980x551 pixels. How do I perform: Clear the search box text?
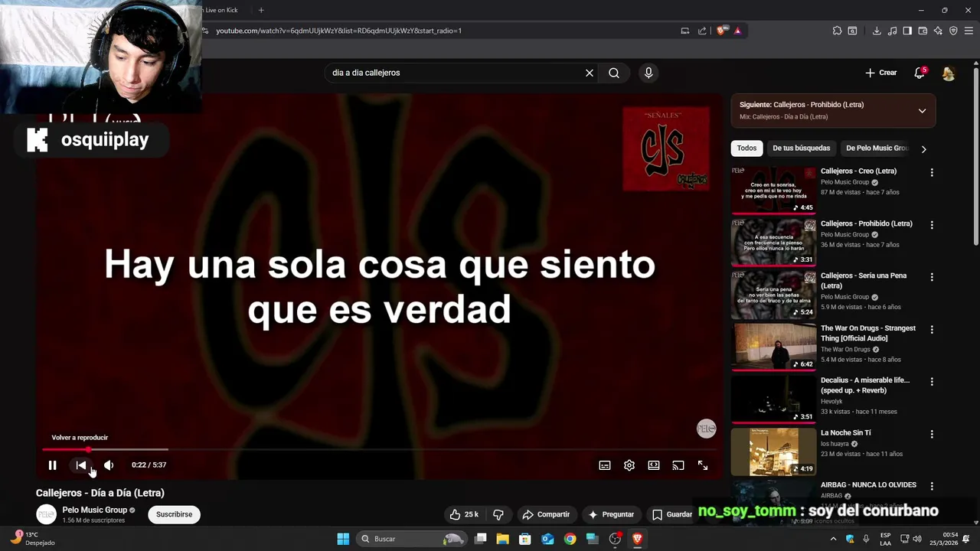click(x=590, y=73)
